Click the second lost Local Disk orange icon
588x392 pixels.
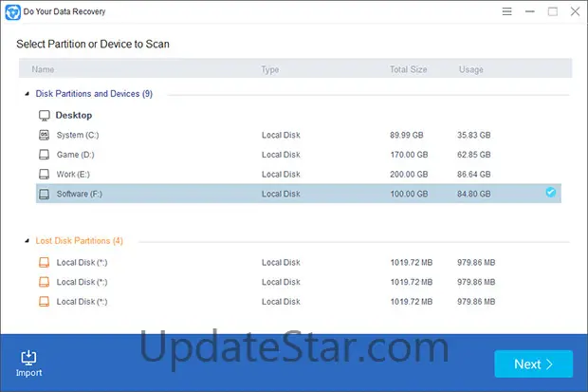(45, 282)
